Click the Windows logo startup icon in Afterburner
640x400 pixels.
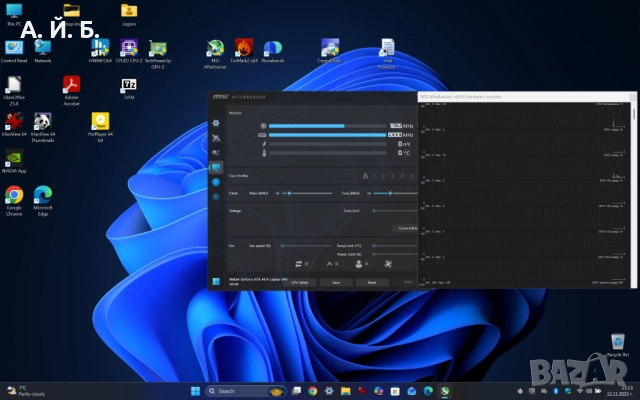point(216,282)
